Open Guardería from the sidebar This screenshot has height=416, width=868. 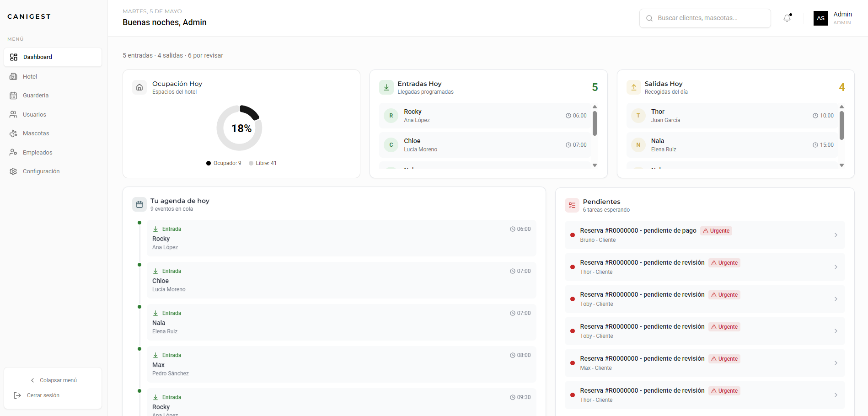pyautogui.click(x=53, y=96)
